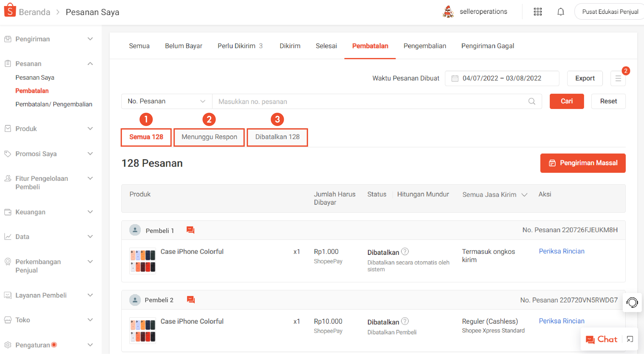Image resolution: width=644 pixels, height=354 pixels.
Task: Click Periksa Rincian for first order
Action: coord(561,251)
